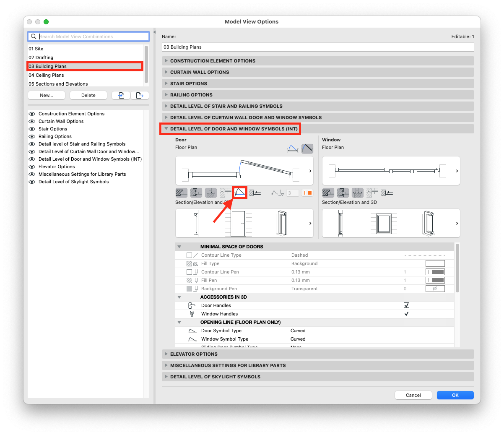Click the Cancel button

coord(413,395)
